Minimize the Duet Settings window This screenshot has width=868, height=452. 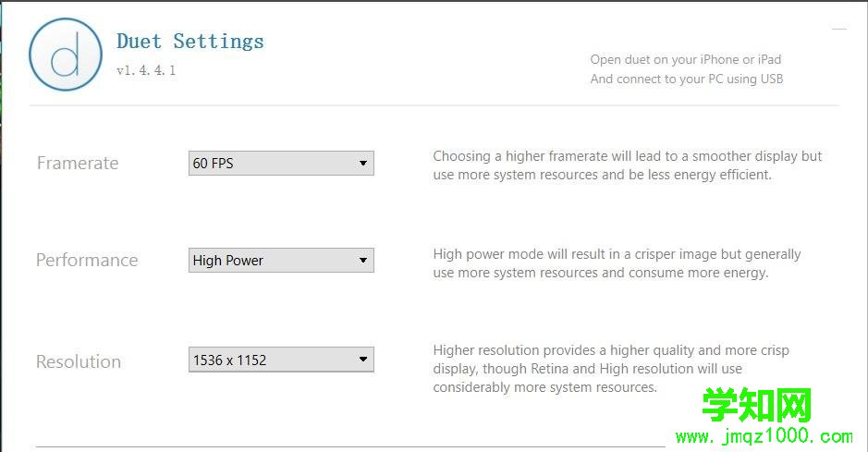(x=839, y=30)
